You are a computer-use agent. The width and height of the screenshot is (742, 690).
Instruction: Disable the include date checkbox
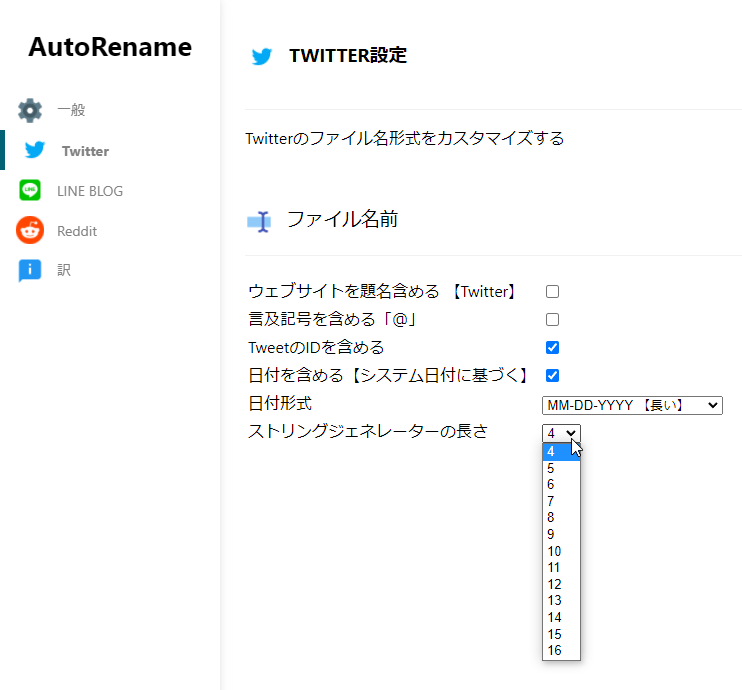[552, 375]
